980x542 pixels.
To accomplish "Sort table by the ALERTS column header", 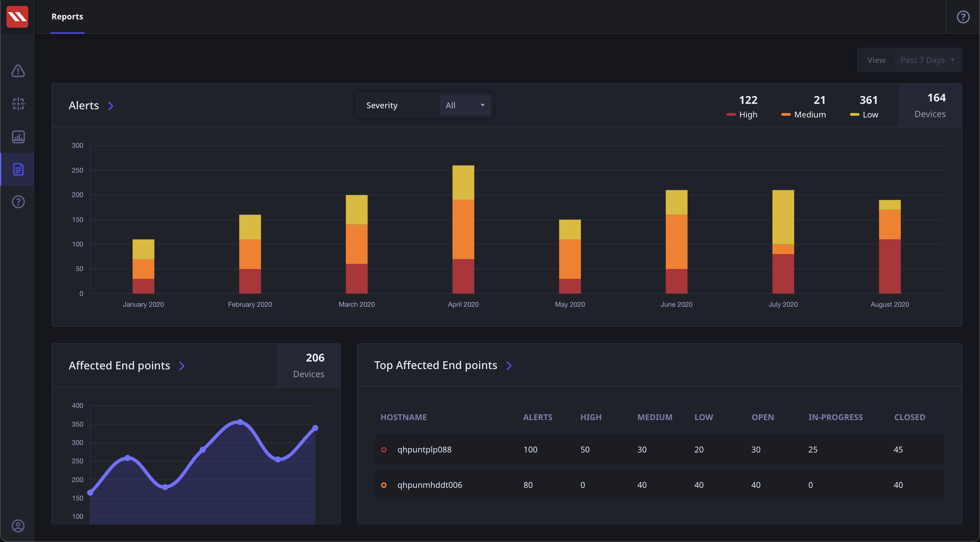I will [537, 417].
